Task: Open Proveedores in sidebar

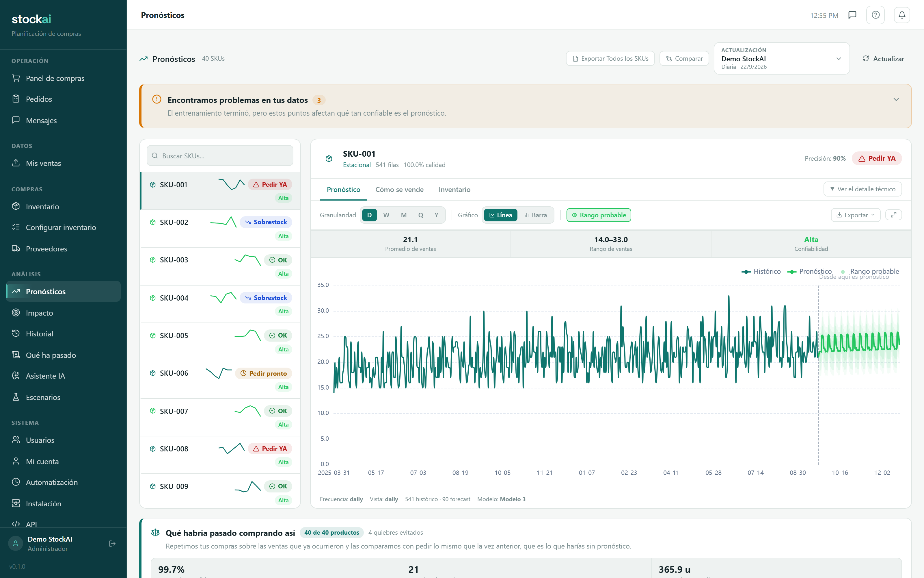Action: point(64,249)
